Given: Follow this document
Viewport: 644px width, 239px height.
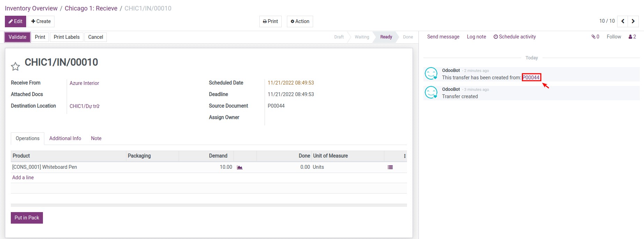Looking at the screenshot, I should click(x=614, y=37).
